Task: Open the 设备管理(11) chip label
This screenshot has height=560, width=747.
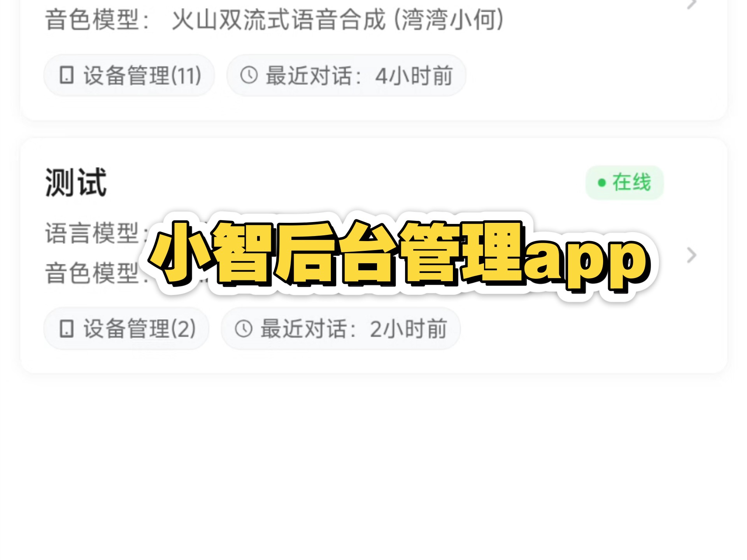Action: [142, 75]
